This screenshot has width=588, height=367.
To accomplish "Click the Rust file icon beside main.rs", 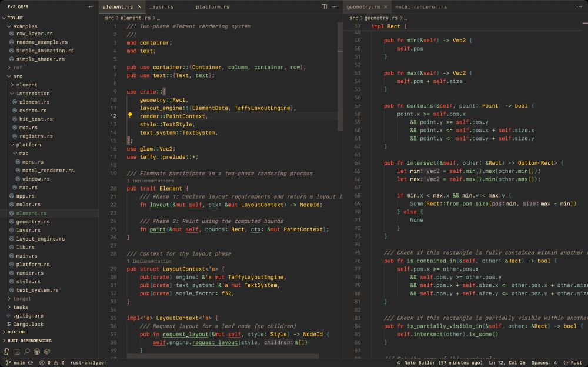I will pyautogui.click(x=12, y=256).
